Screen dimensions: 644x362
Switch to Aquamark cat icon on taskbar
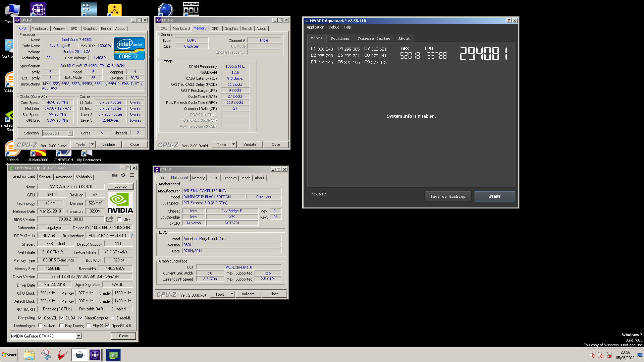(x=79, y=355)
